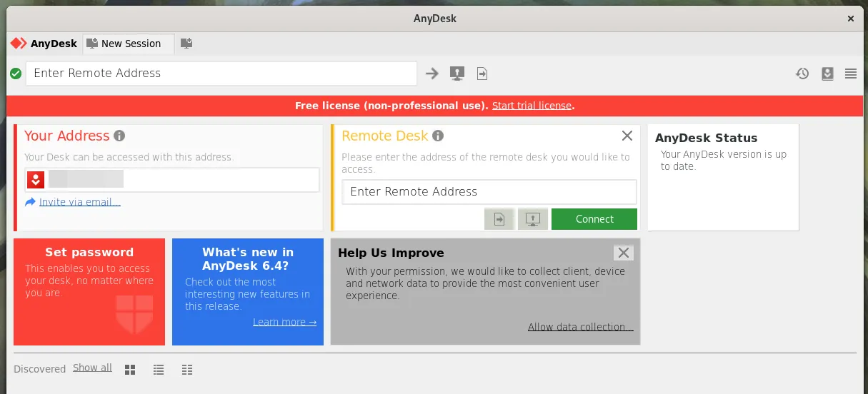Click monitor button beside Connect

pos(532,219)
